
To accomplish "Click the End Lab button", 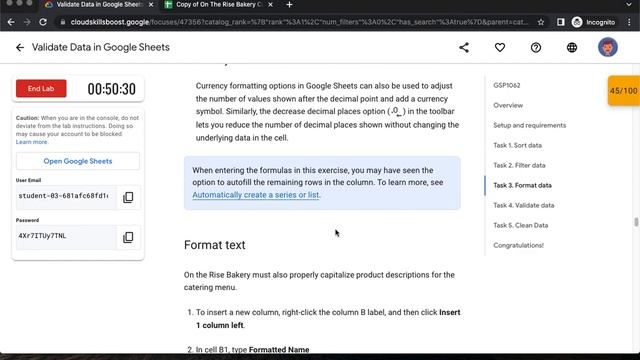I will point(41,89).
